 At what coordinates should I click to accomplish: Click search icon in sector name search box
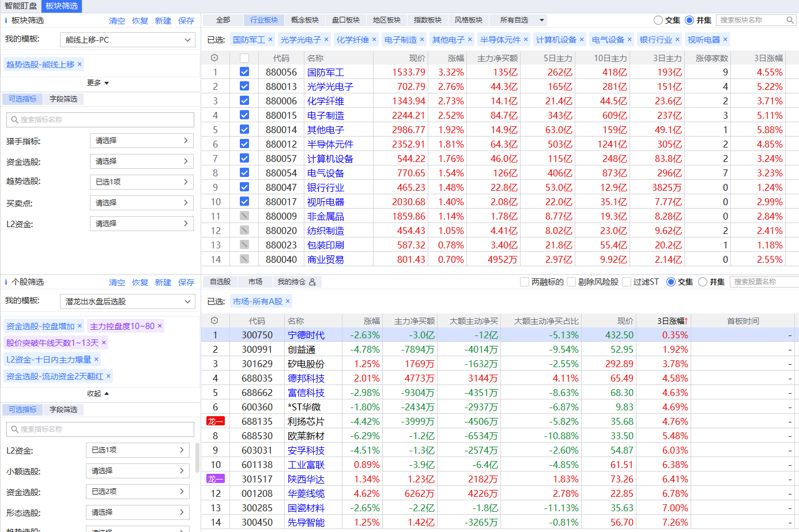point(790,20)
